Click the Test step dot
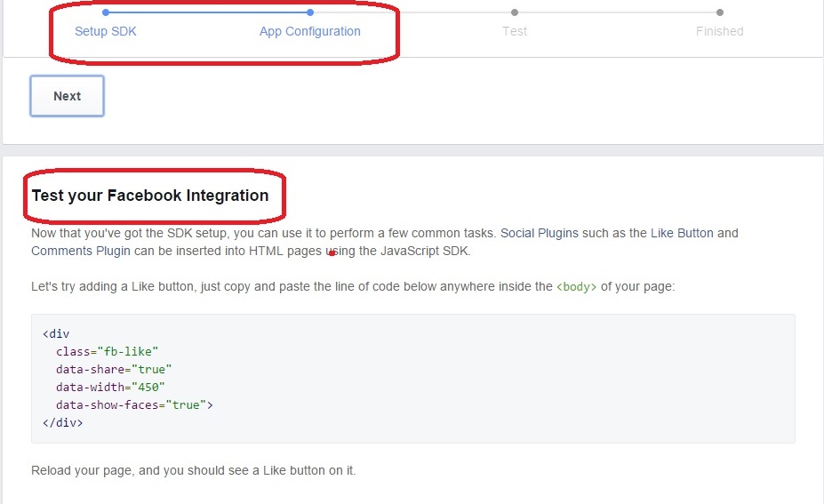 [515, 12]
